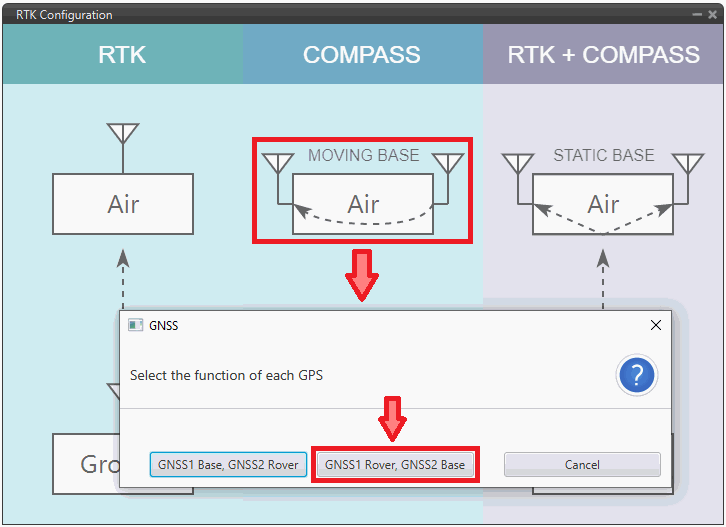Click the GNSS dialog title bar icon

[136, 325]
